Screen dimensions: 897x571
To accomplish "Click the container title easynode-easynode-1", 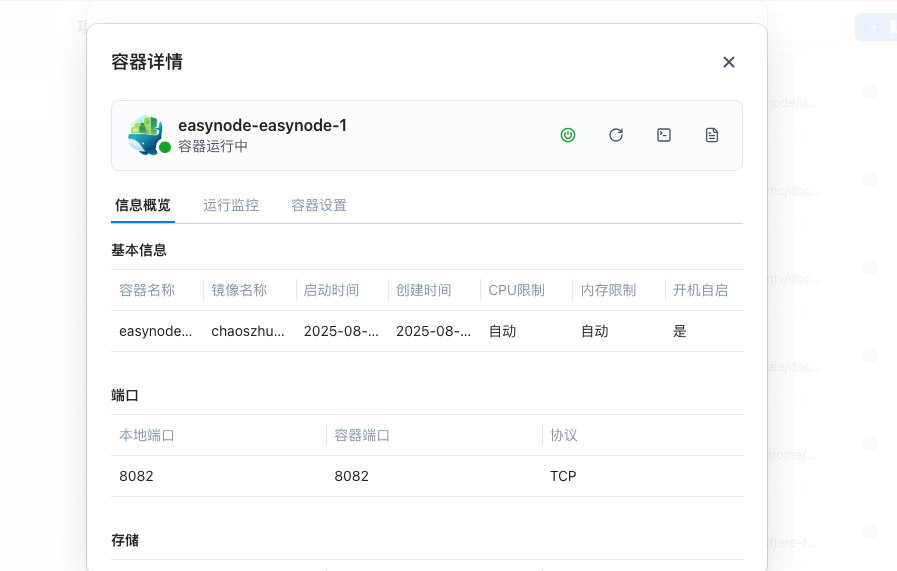I will click(262, 125).
